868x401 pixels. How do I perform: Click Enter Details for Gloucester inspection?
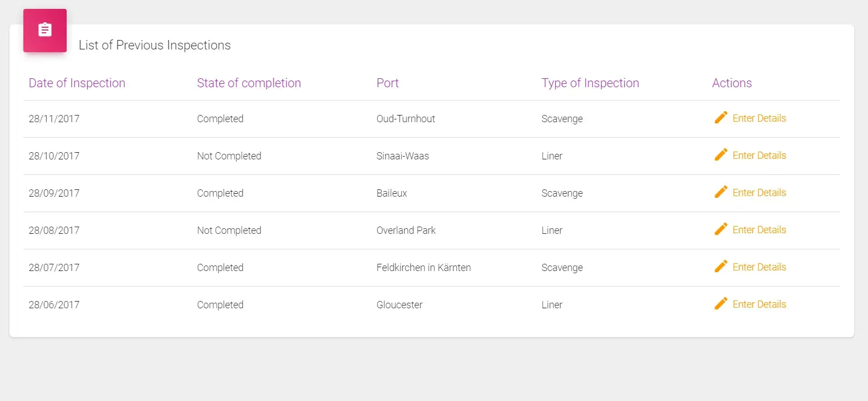tap(759, 304)
